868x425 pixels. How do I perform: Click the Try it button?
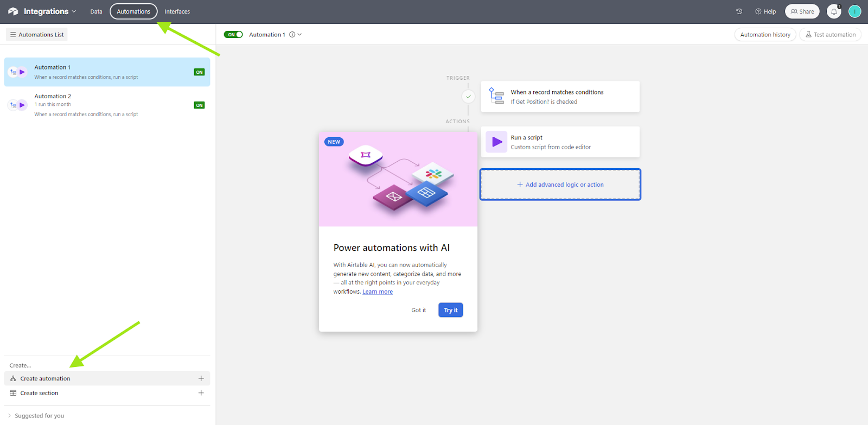tap(451, 310)
